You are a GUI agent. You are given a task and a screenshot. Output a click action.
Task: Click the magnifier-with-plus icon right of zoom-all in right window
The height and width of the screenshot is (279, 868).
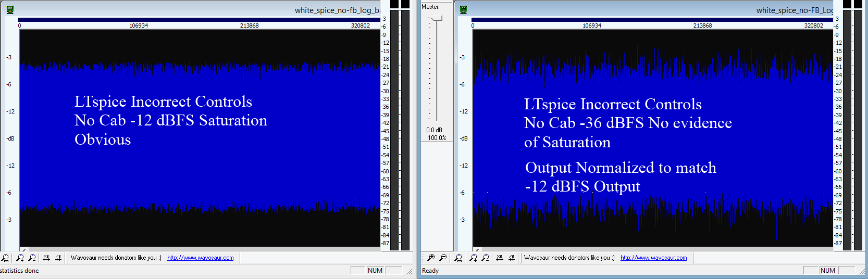[x=473, y=258]
